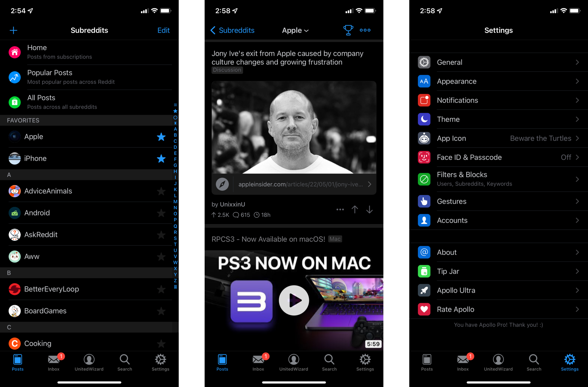Tap the Accounts settings icon
The height and width of the screenshot is (387, 588).
tap(424, 220)
